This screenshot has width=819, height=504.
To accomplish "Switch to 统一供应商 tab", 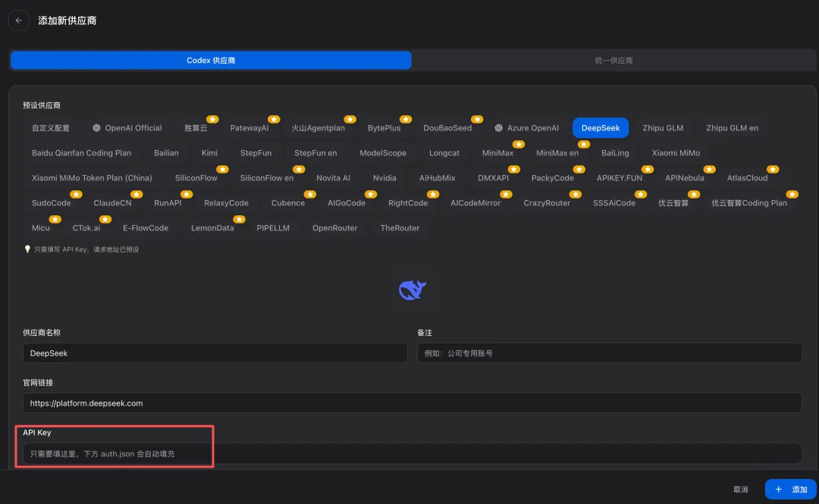I will point(613,60).
